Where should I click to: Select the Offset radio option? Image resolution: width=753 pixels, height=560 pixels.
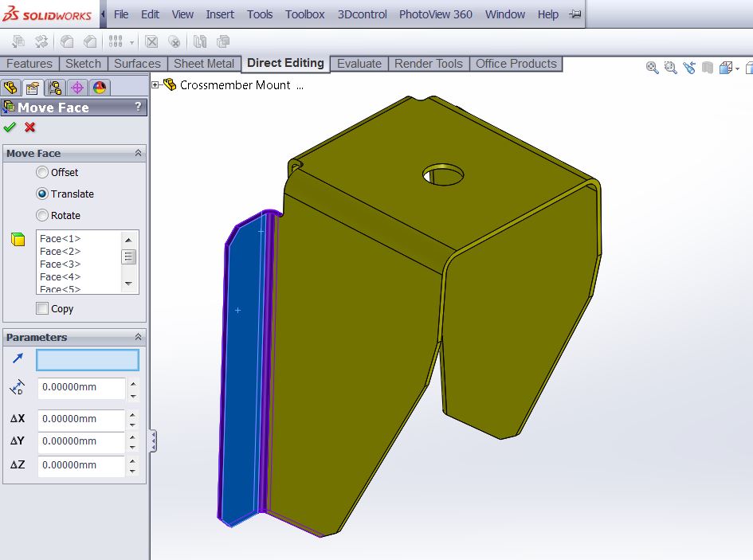[x=42, y=172]
